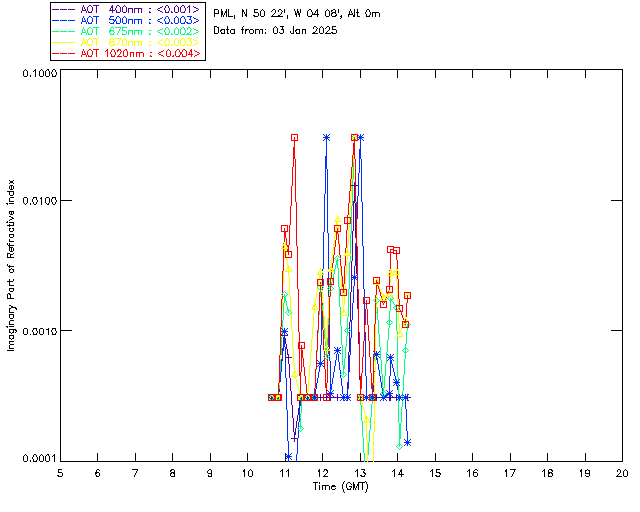Click the green AOT 675nm legend entry
The height and width of the screenshot is (512, 640).
(x=139, y=31)
